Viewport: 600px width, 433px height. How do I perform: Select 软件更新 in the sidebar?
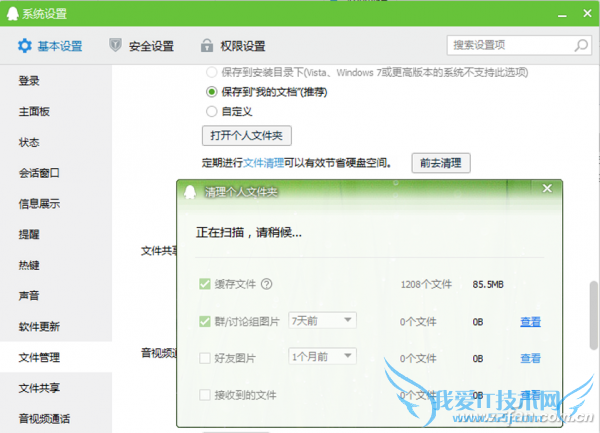click(56, 326)
